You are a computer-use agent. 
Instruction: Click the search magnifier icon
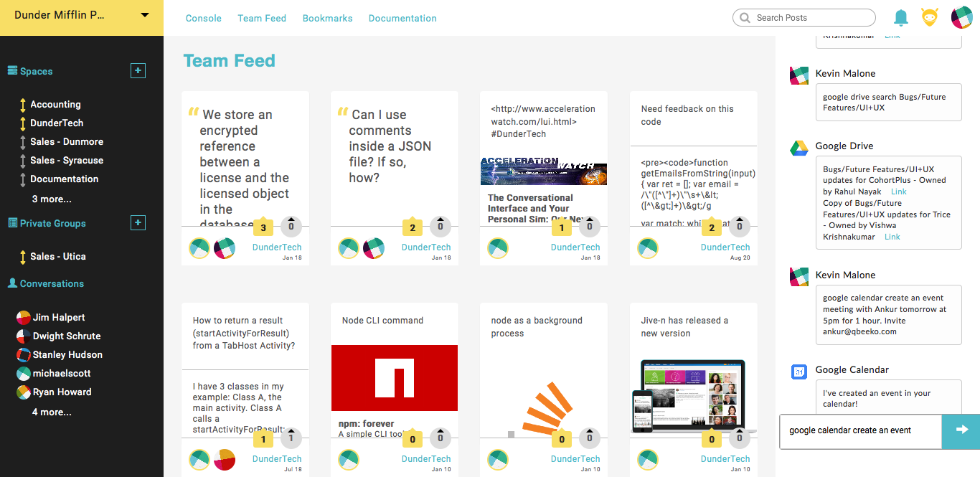point(745,18)
